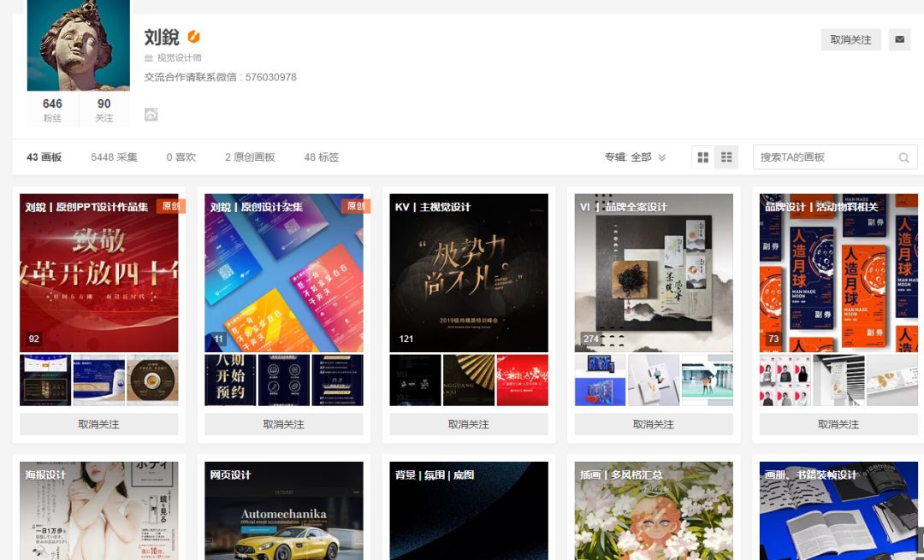The height and width of the screenshot is (560, 924).
Task: Open the 刘锐 原创PPT设计作品集 board cover
Action: (99, 273)
